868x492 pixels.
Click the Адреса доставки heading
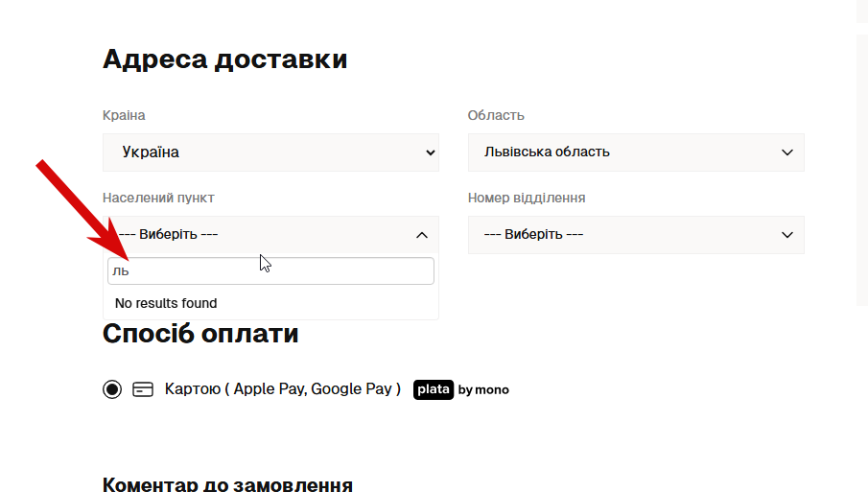[224, 59]
